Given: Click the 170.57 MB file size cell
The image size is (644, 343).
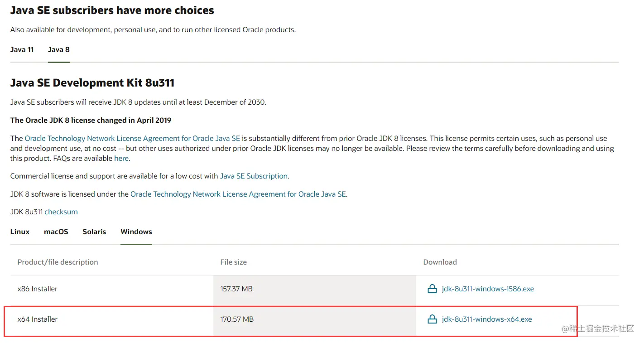Looking at the screenshot, I should pos(237,319).
